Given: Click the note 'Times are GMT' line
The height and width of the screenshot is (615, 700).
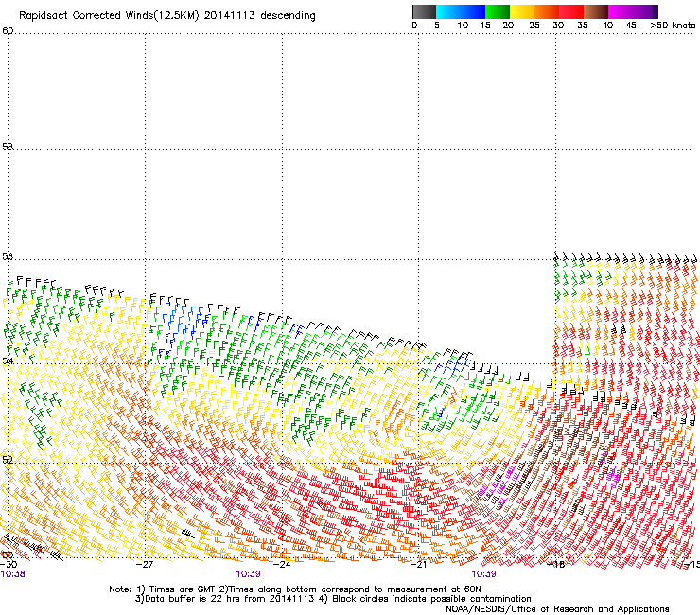Looking at the screenshot, I should [295, 589].
